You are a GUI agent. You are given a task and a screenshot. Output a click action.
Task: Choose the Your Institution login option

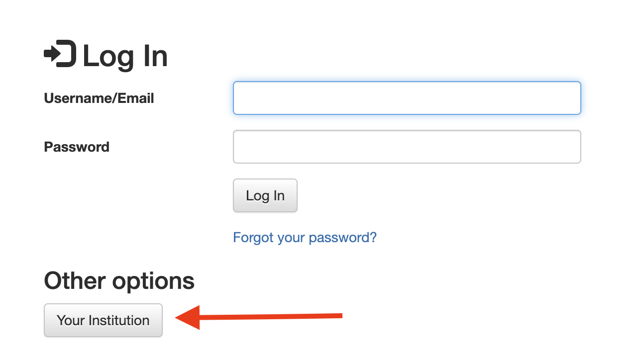103,320
